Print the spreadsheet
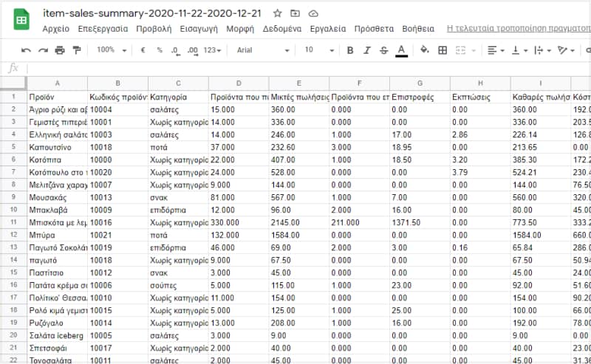The width and height of the screenshot is (591, 364). click(x=60, y=50)
